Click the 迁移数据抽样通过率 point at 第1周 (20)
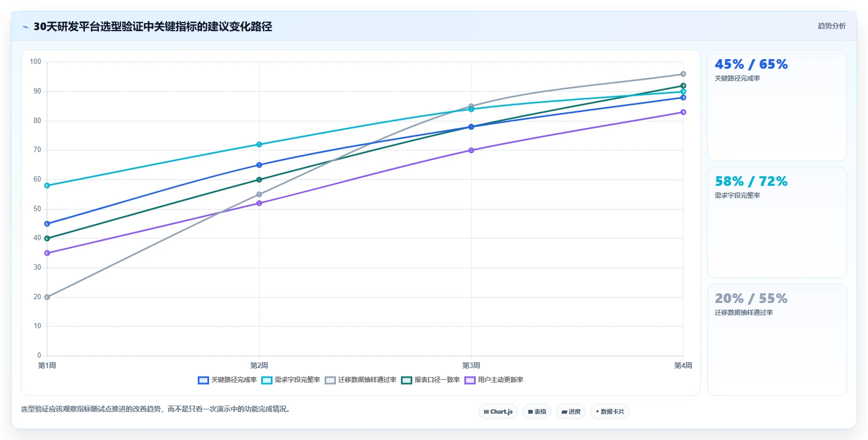The image size is (868, 440). [x=47, y=297]
